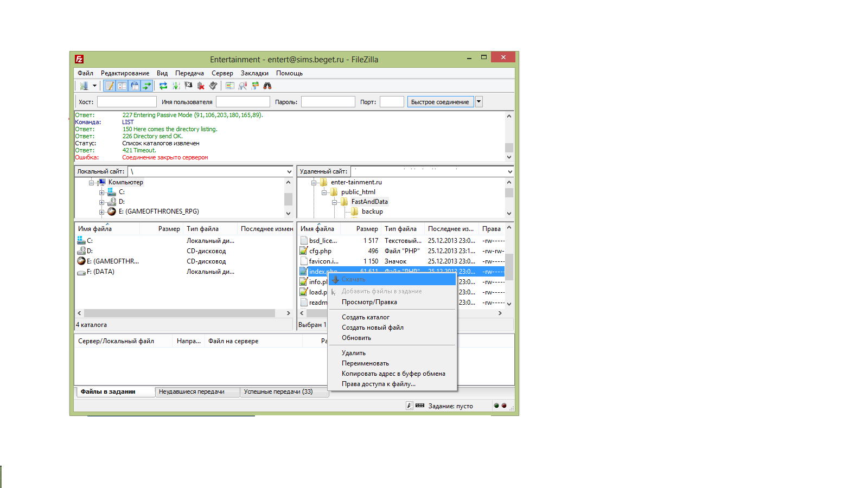The image size is (868, 488).
Task: Open the Удаленный сайт path dropdown
Action: 509,171
